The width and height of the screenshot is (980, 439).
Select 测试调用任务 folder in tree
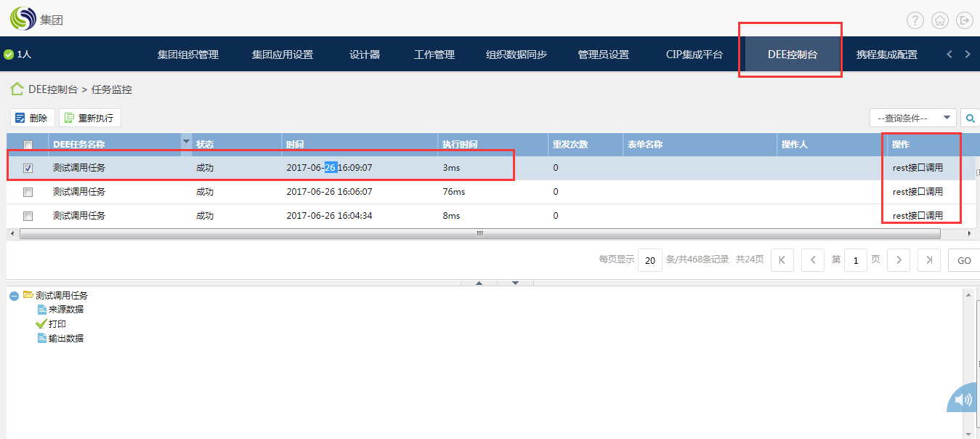(x=55, y=296)
